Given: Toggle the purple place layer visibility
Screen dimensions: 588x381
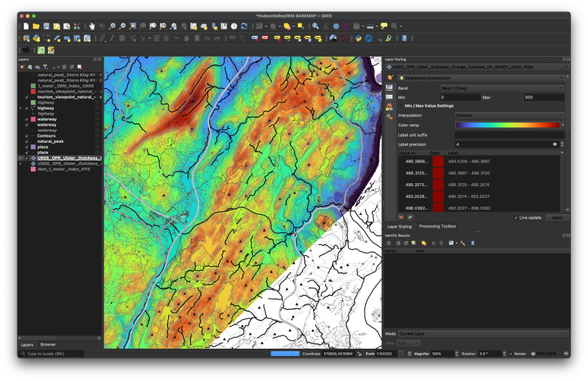Looking at the screenshot, I should pos(26,147).
